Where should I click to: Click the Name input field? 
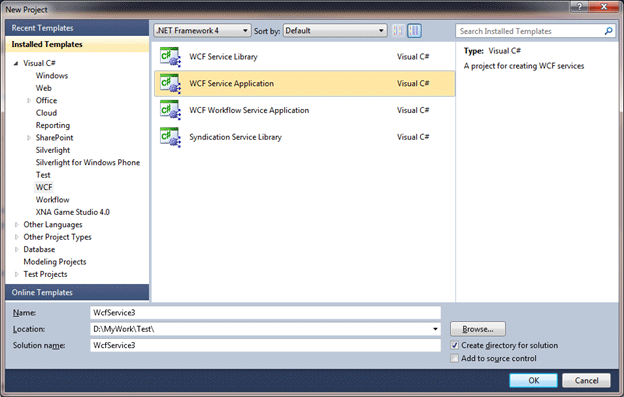point(265,313)
